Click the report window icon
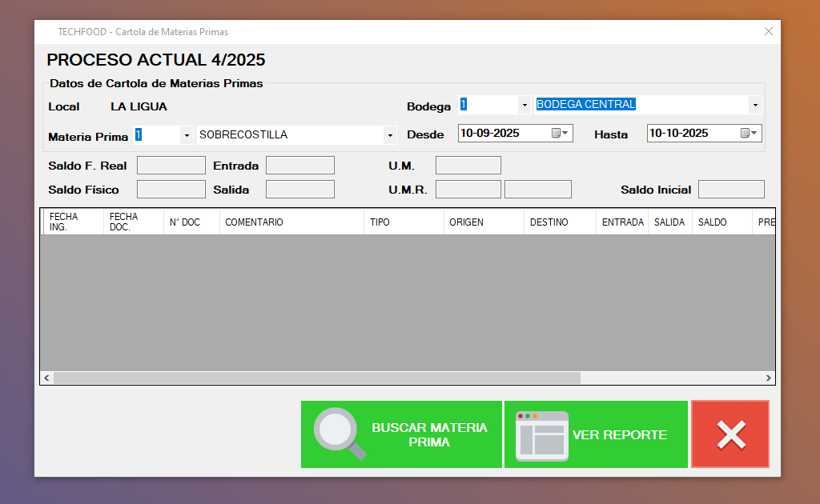 [x=541, y=436]
